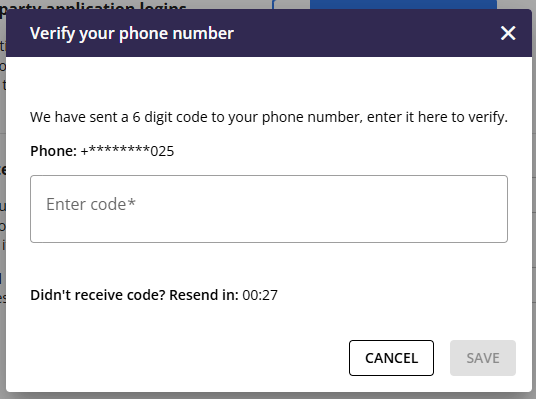Click the '6 digit code' instruction sentence

[x=269, y=117]
